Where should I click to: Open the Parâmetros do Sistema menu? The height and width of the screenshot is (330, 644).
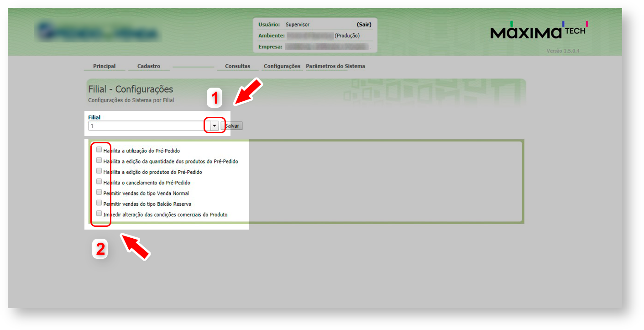coord(335,66)
